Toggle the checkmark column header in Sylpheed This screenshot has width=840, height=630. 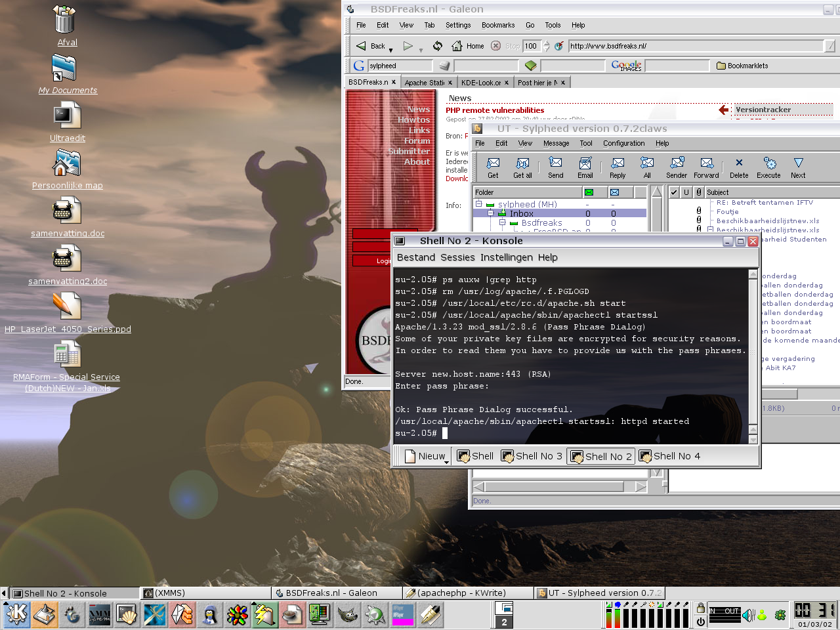674,192
